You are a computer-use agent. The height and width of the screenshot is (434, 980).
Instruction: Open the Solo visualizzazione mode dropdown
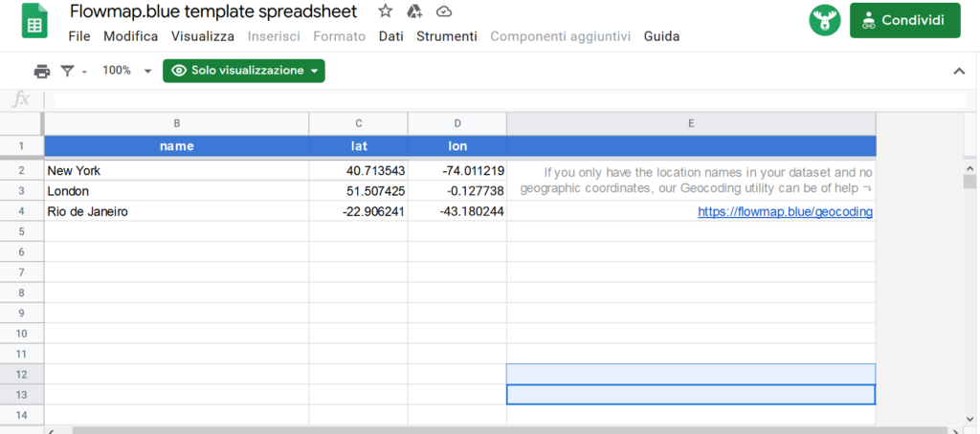point(243,71)
